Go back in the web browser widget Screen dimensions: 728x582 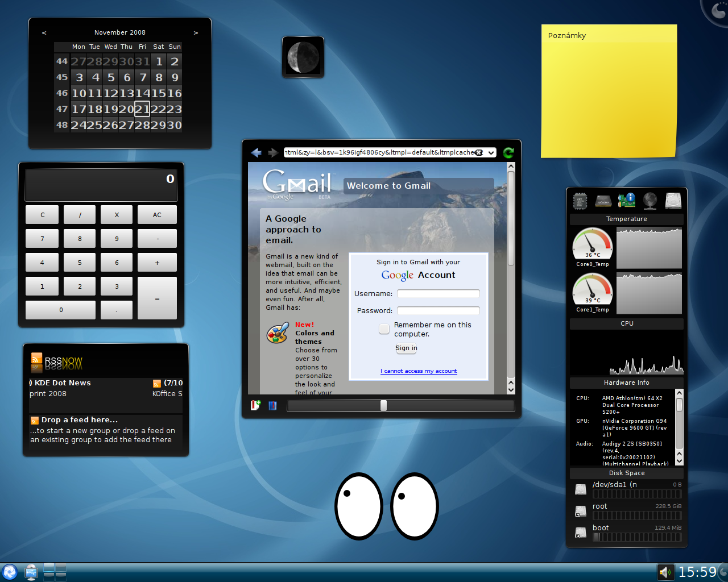pyautogui.click(x=256, y=152)
